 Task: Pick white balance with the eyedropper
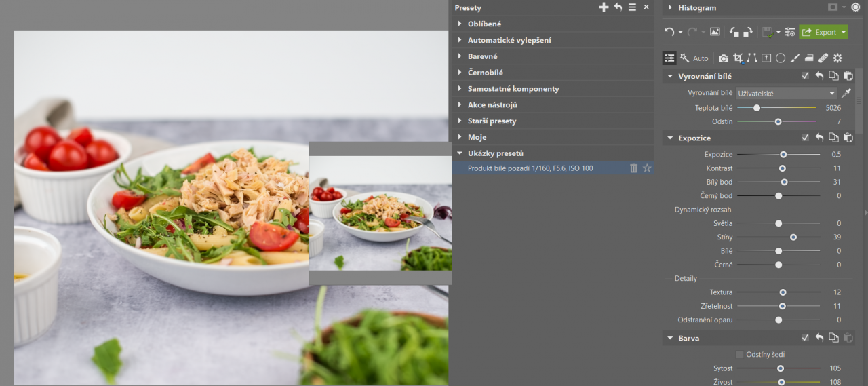[846, 93]
